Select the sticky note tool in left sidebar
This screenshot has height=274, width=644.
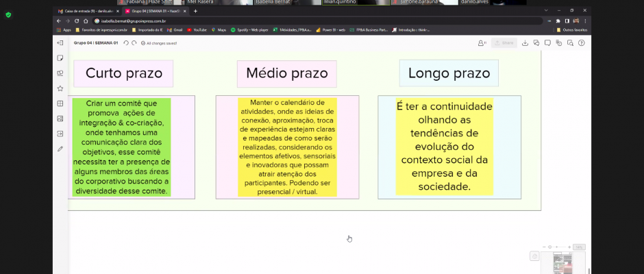[60, 58]
